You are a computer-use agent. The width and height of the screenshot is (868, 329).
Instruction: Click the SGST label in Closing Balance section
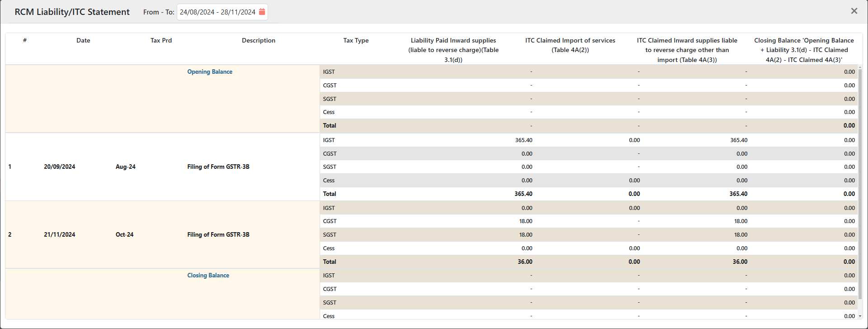click(x=330, y=302)
